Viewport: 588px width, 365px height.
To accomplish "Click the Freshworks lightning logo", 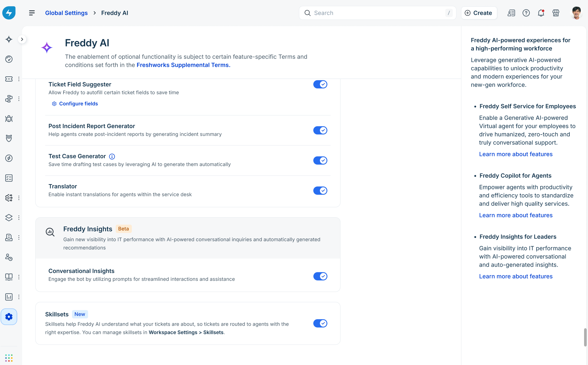I will 9,13.
